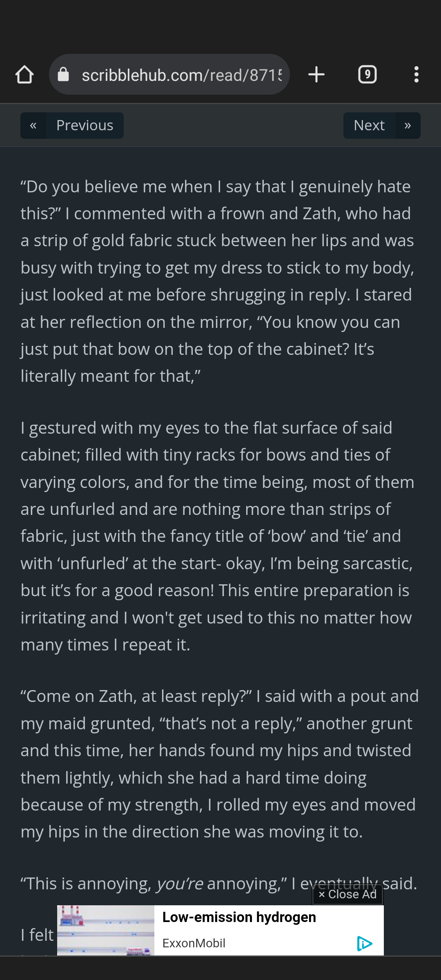Click the « arrow beside Previous
Viewport: 441px width, 980px height.
[33, 125]
